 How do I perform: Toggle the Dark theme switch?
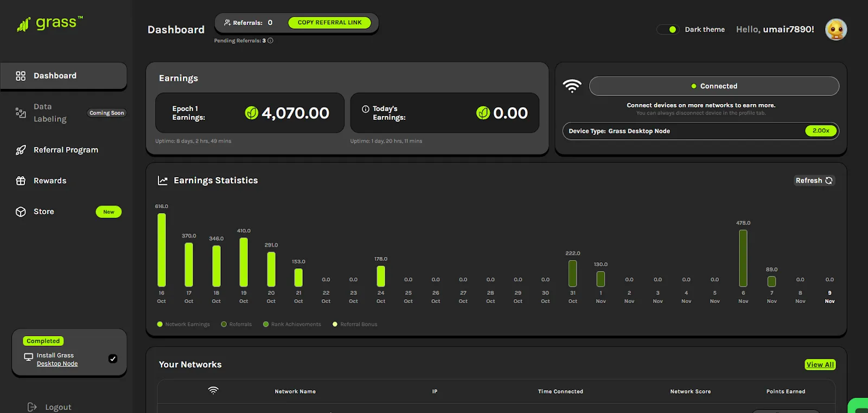tap(668, 29)
